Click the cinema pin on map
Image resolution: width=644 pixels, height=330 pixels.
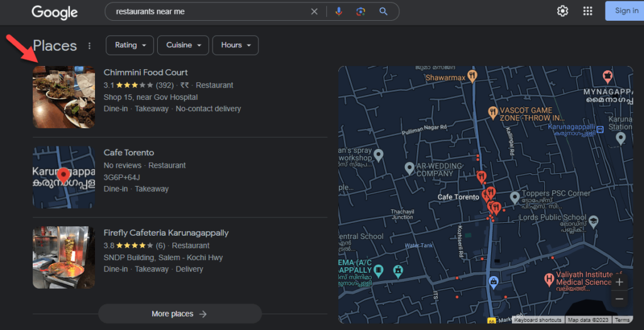coord(378,270)
